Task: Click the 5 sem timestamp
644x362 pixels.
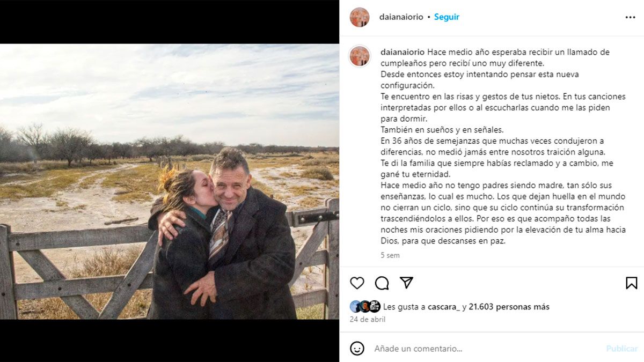Action: coord(390,255)
